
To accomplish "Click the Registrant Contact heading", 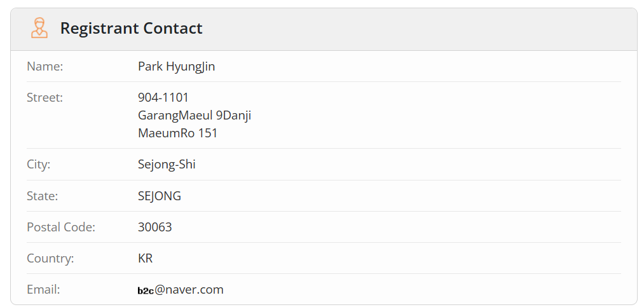I will tap(131, 29).
